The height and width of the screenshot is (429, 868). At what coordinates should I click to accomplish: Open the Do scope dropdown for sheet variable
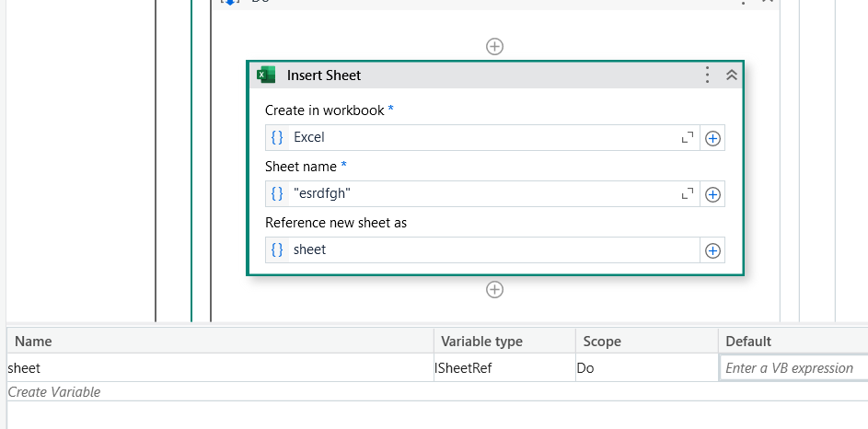646,368
